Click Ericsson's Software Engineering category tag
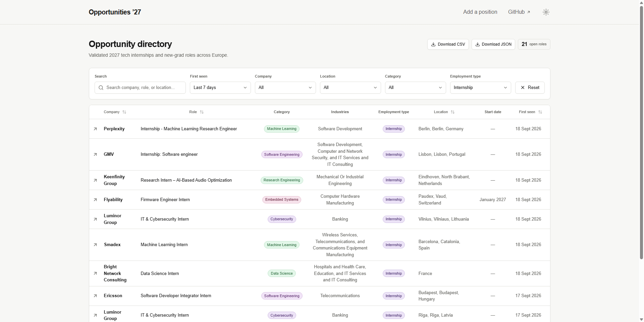 point(282,296)
